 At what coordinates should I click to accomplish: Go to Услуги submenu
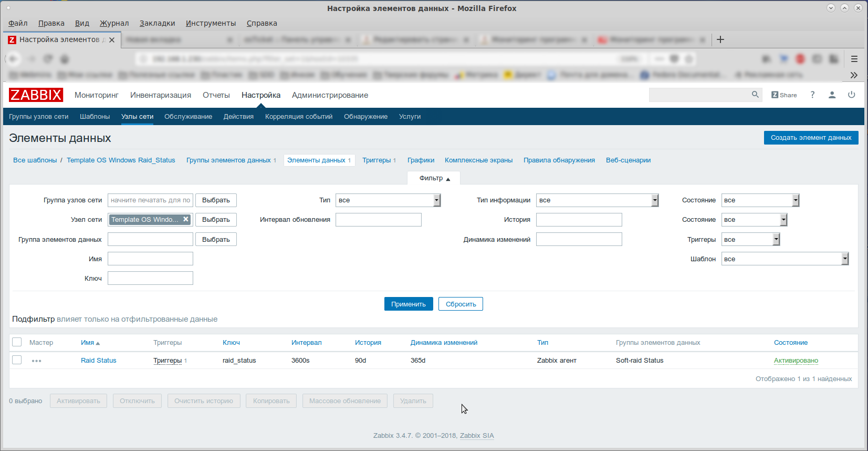click(410, 117)
